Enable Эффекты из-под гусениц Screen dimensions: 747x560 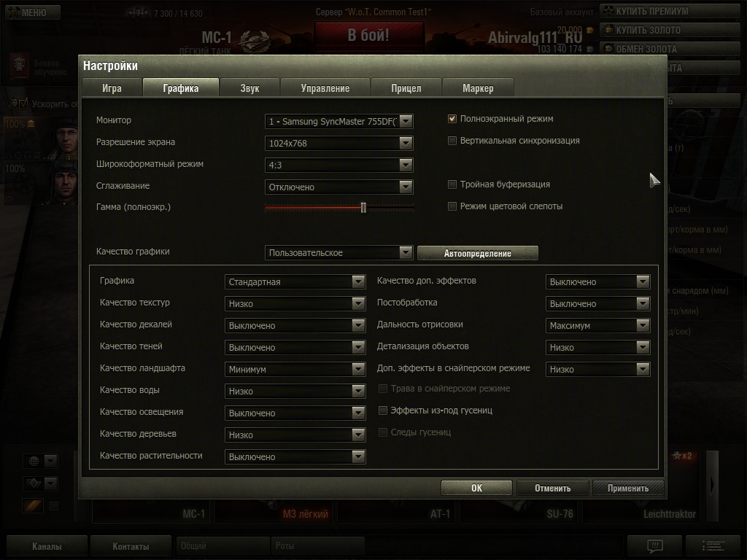tap(382, 411)
